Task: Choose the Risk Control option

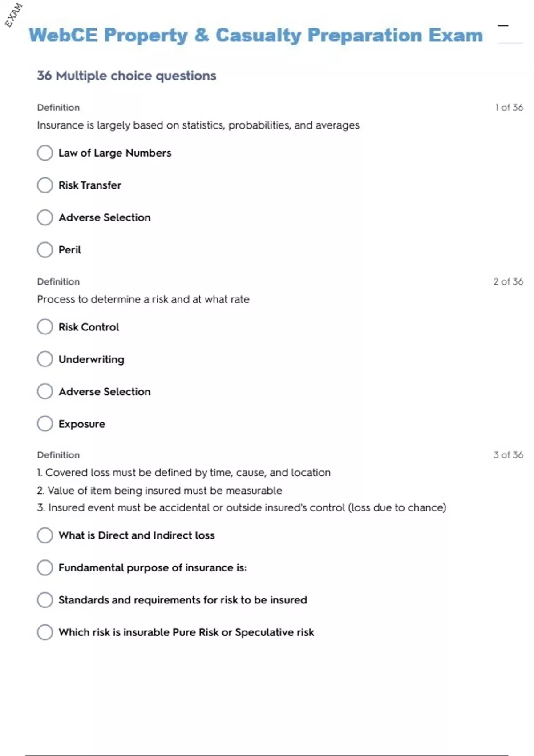Action: pyautogui.click(x=45, y=327)
